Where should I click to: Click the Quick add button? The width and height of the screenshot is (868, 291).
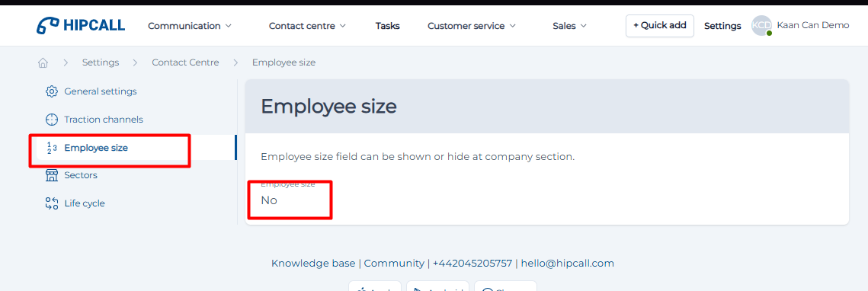[660, 25]
